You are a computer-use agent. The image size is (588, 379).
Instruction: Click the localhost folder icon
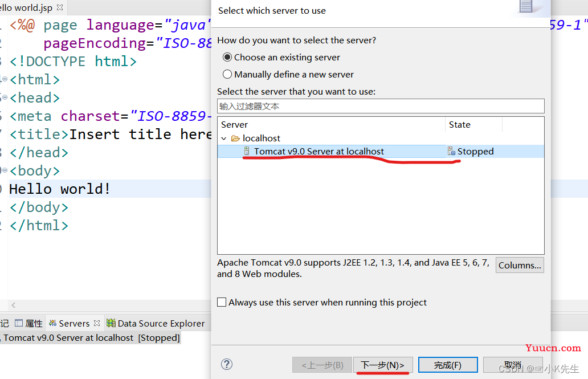point(235,138)
